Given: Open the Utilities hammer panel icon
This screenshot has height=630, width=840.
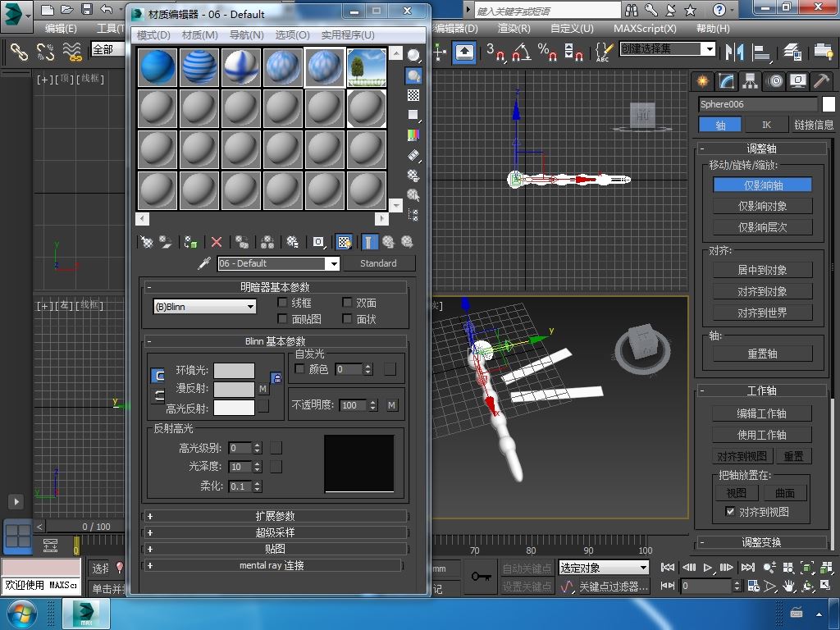Looking at the screenshot, I should pyautogui.click(x=821, y=81).
